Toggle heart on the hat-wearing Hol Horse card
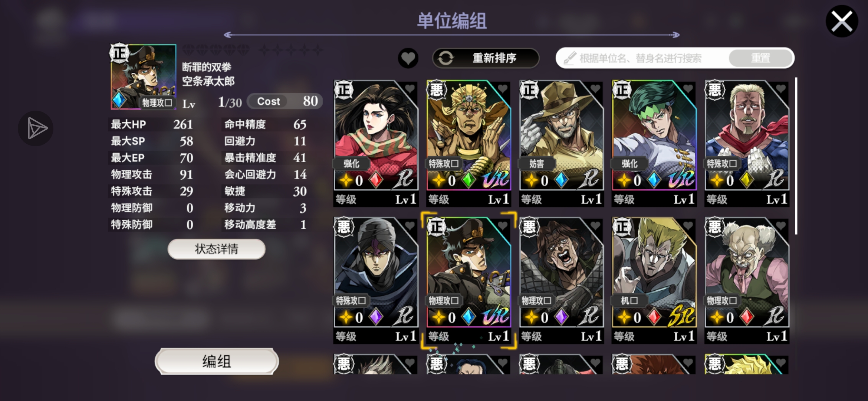The image size is (868, 401). (595, 89)
